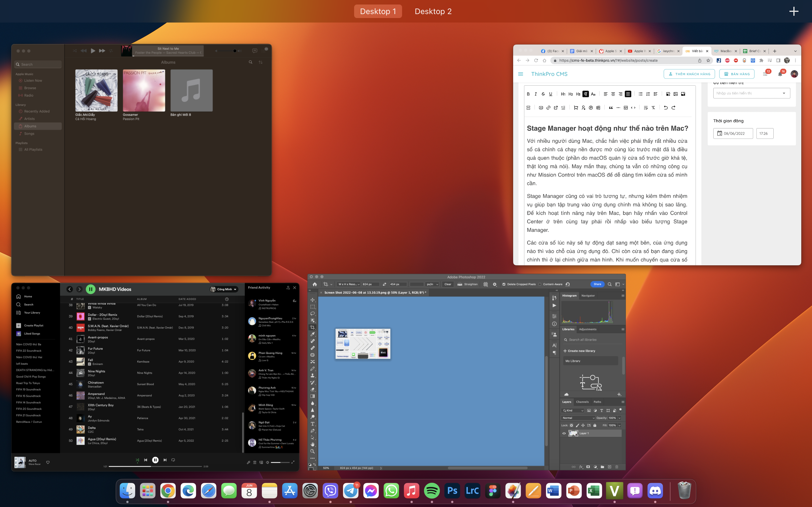Open Desktop 2 virtual desktop
The width and height of the screenshot is (812, 507).
point(434,11)
